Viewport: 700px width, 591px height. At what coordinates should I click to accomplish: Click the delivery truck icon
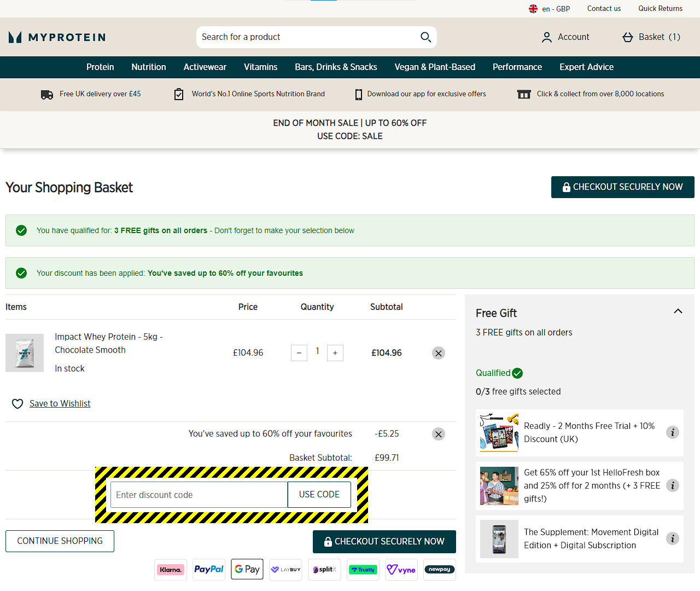(x=47, y=95)
